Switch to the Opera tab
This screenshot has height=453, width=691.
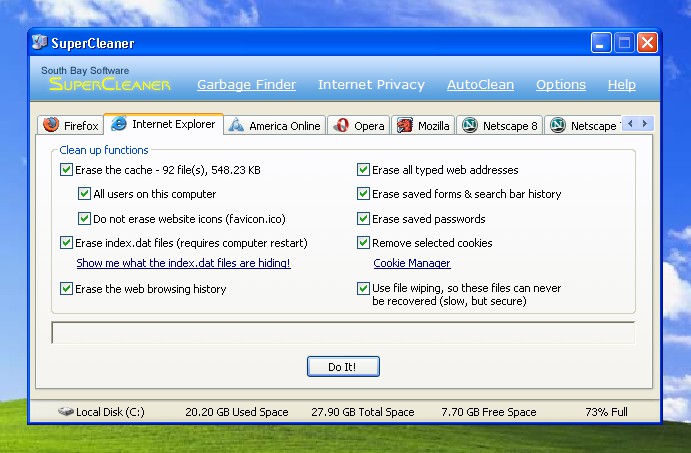coord(359,126)
